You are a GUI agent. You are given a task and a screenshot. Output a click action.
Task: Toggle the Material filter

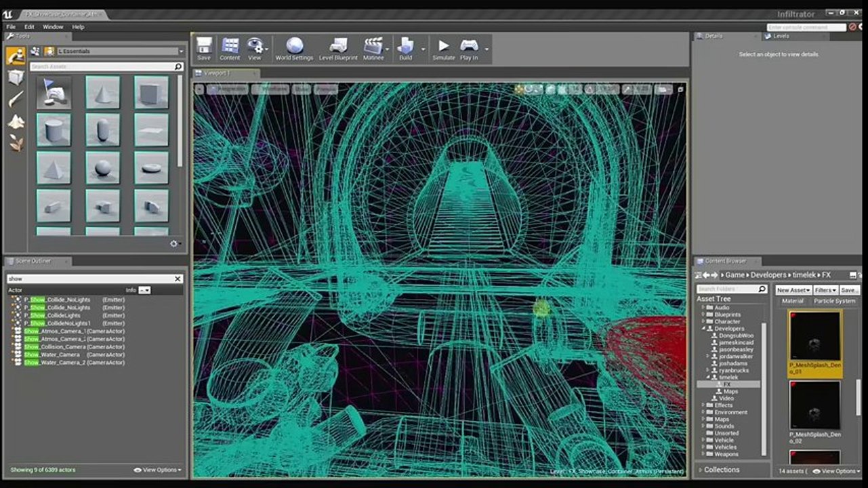(793, 301)
